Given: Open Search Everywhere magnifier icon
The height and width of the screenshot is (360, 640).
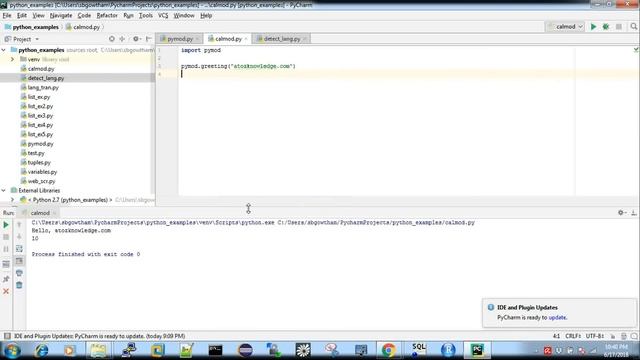Looking at the screenshot, I should (x=633, y=27).
